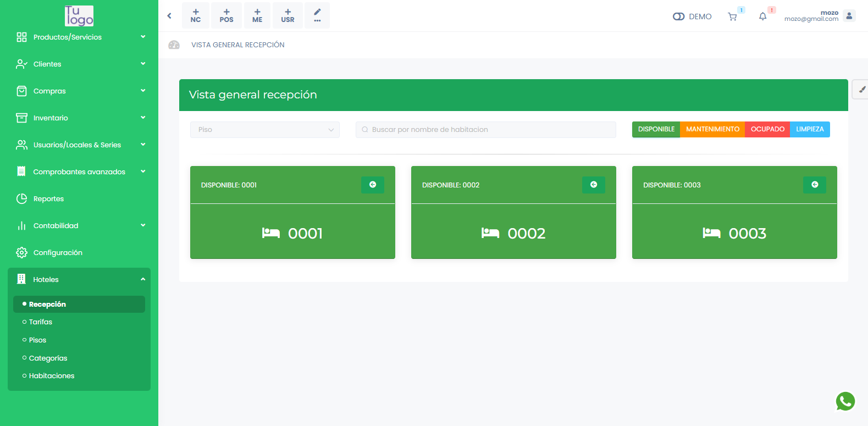Image resolution: width=868 pixels, height=426 pixels.
Task: Filter rooms by OCUPADO status
Action: click(x=767, y=129)
